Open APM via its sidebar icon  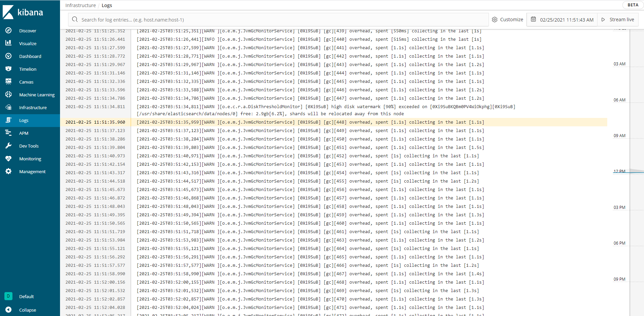[x=8, y=133]
